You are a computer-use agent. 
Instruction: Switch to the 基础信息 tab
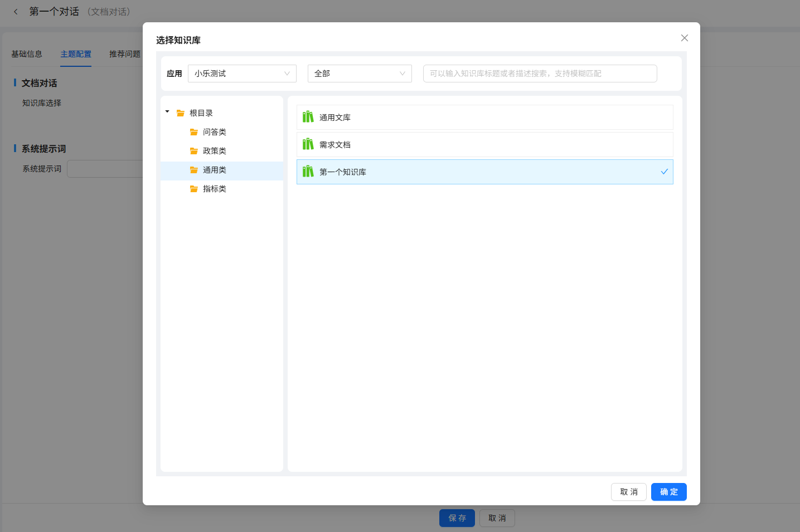click(27, 54)
